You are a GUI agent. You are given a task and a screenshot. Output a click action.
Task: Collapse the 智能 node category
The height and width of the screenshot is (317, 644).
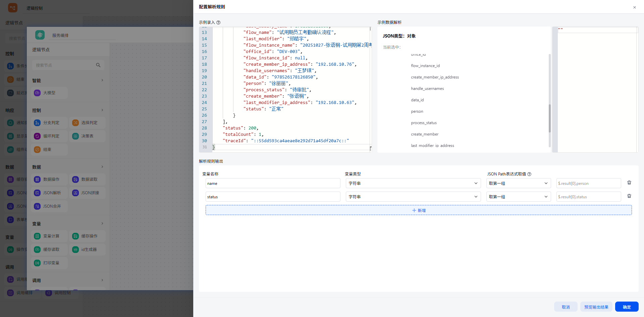(102, 80)
